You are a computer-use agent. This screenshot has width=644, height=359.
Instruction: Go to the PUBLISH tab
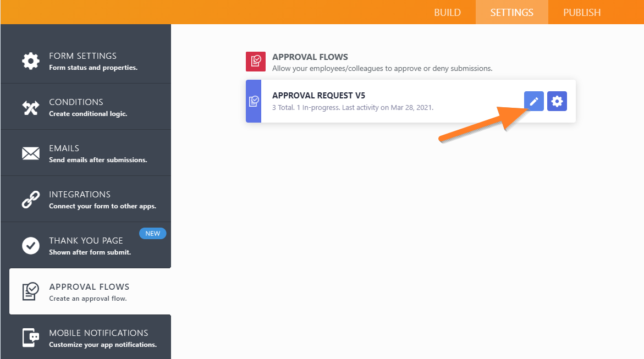(581, 12)
